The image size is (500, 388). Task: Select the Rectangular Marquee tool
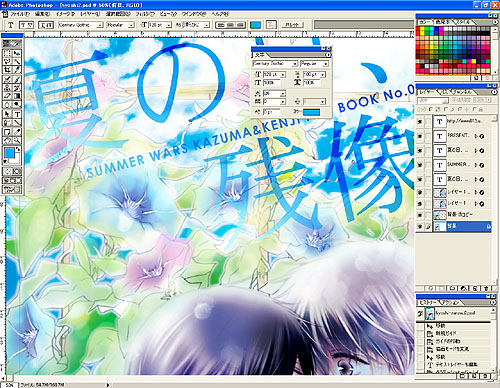(x=7, y=54)
